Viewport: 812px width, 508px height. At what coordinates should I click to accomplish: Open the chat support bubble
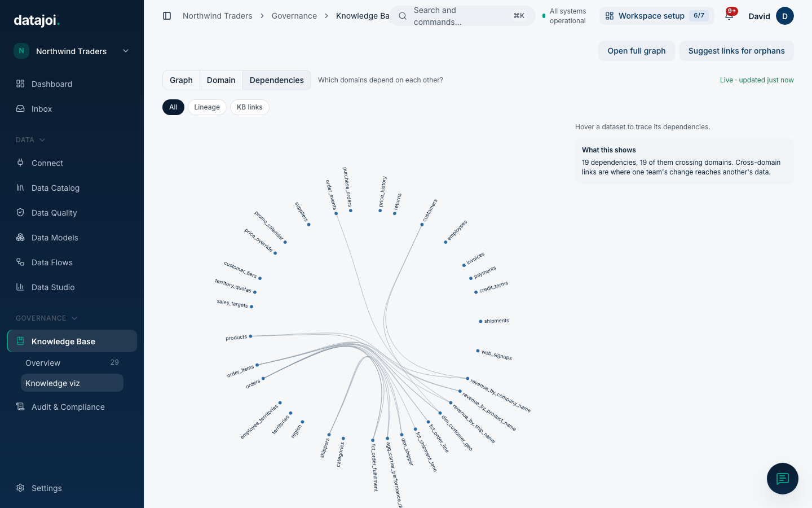[x=783, y=479]
